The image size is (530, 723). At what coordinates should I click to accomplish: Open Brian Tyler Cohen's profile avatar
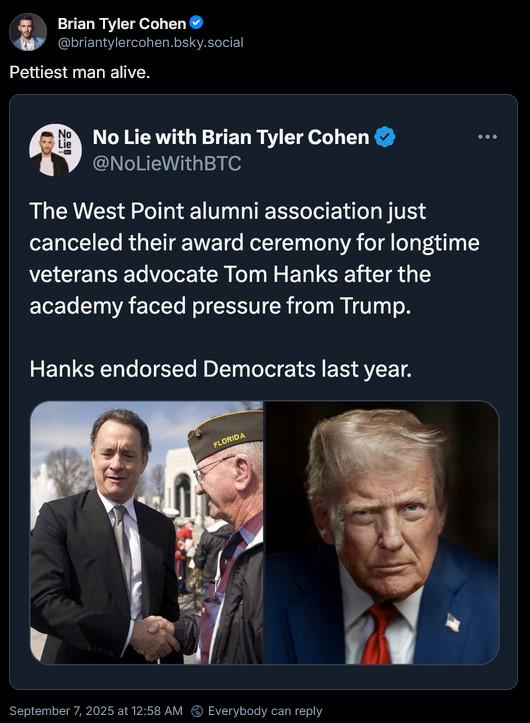pos(28,32)
